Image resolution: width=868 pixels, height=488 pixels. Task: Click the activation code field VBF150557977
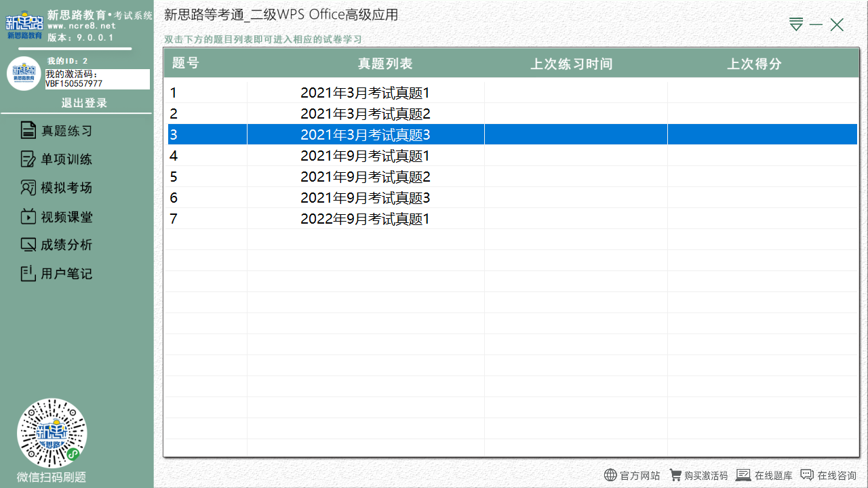97,79
